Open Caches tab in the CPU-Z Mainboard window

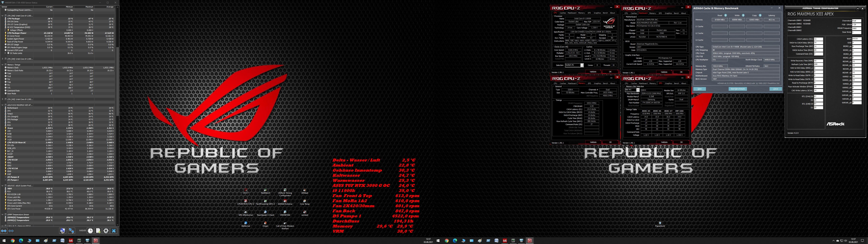tap(634, 13)
